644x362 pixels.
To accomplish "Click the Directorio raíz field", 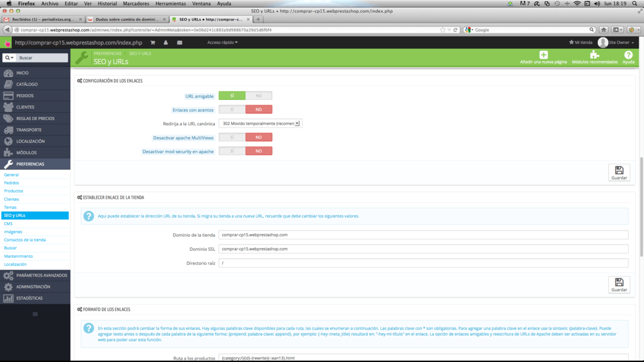I will pos(423,263).
